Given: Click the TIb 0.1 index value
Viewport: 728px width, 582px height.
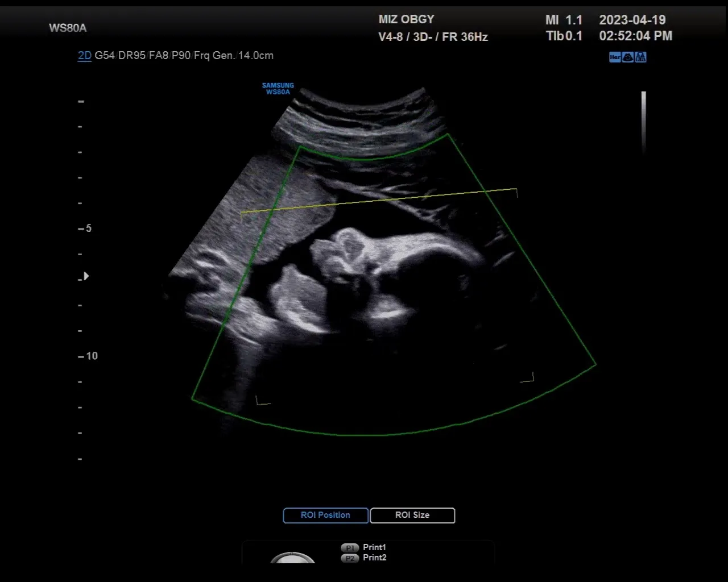Looking at the screenshot, I should pyautogui.click(x=564, y=36).
